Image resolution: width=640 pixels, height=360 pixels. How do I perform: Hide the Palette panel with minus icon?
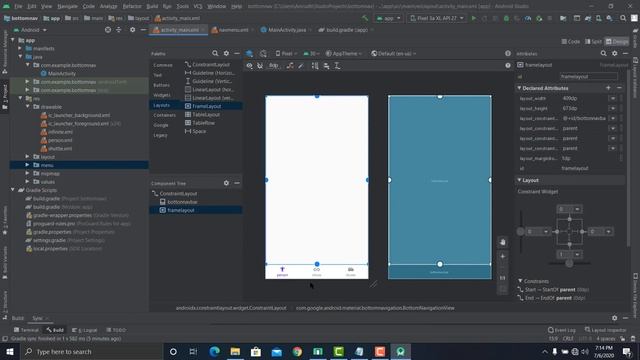[x=237, y=53]
